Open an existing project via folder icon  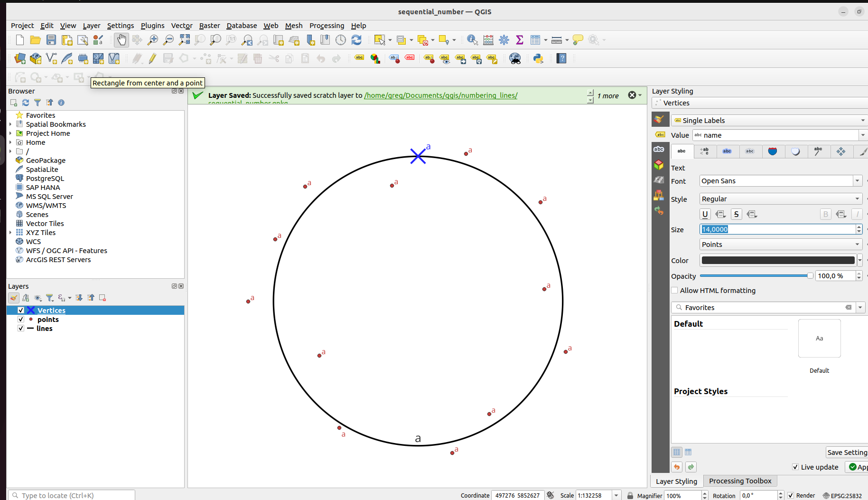pos(35,40)
